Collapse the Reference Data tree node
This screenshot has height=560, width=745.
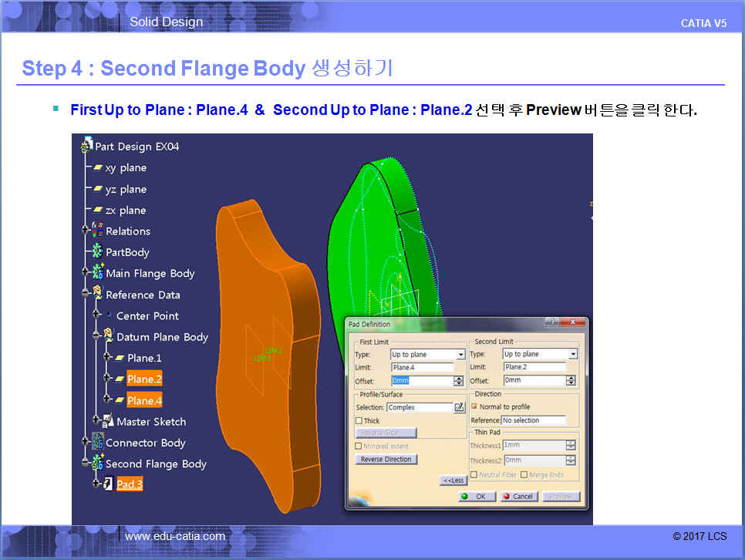click(86, 295)
